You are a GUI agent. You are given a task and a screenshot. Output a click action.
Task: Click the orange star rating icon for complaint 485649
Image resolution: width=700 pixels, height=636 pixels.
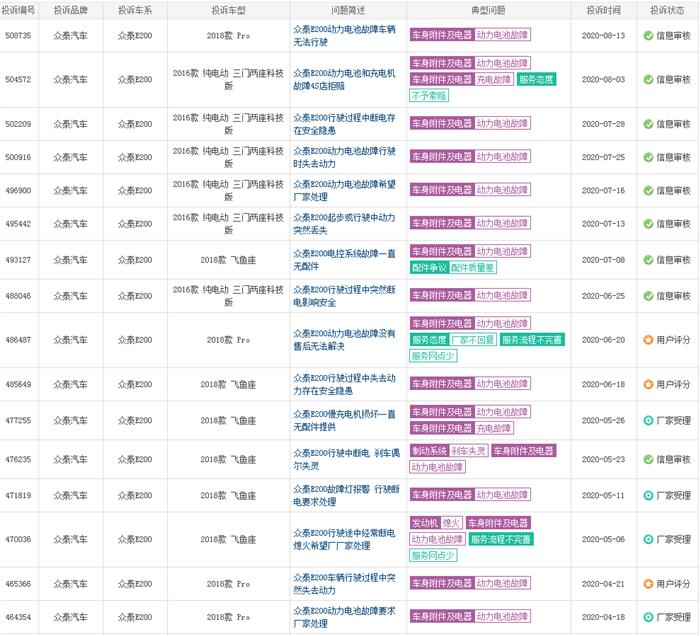pyautogui.click(x=648, y=384)
